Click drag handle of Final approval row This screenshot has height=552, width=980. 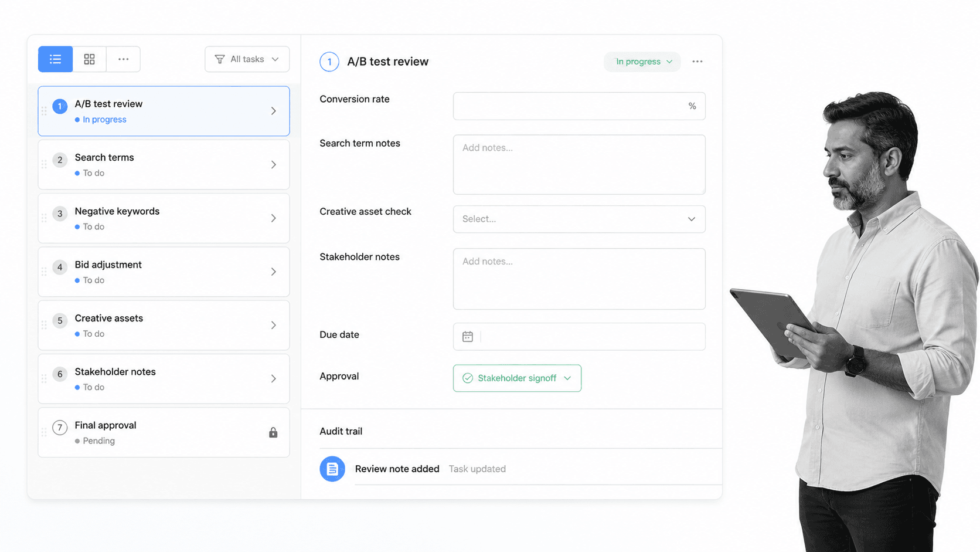click(44, 432)
